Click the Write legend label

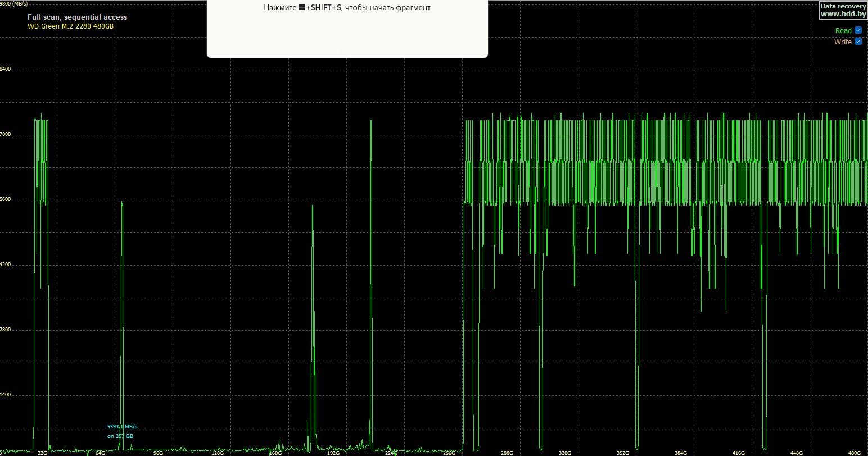(x=842, y=42)
